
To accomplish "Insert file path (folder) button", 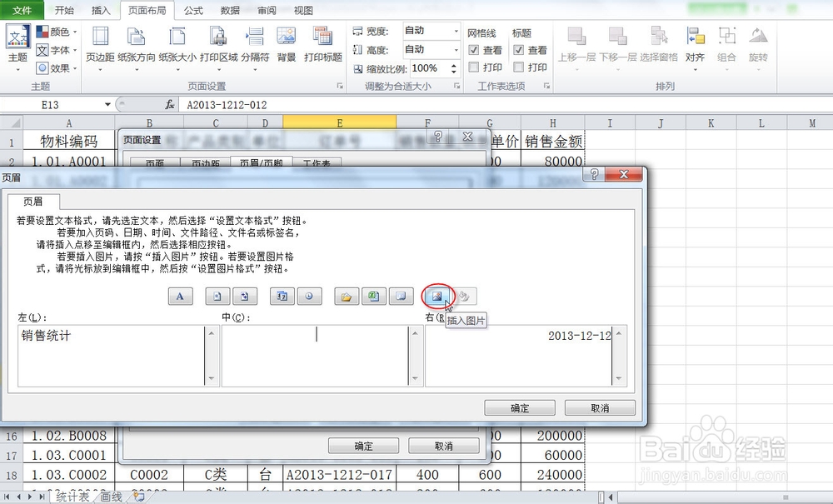I will pos(347,296).
